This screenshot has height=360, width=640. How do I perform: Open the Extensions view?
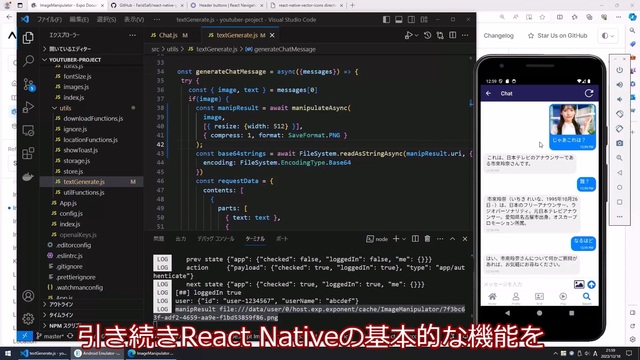[x=28, y=153]
